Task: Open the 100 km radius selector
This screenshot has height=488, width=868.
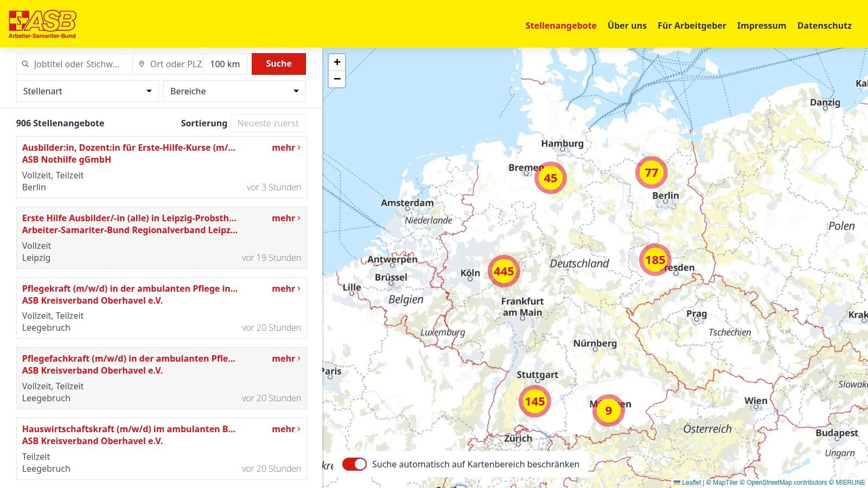Action: click(x=225, y=64)
